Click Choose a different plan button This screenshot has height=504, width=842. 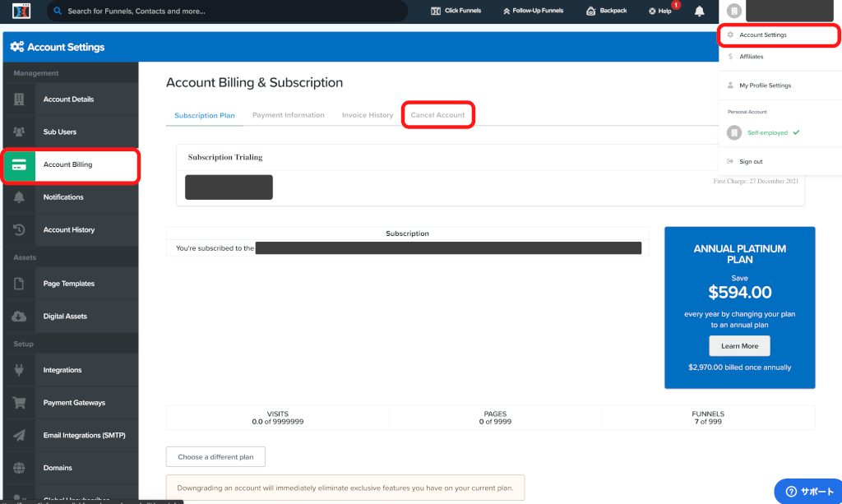click(215, 457)
